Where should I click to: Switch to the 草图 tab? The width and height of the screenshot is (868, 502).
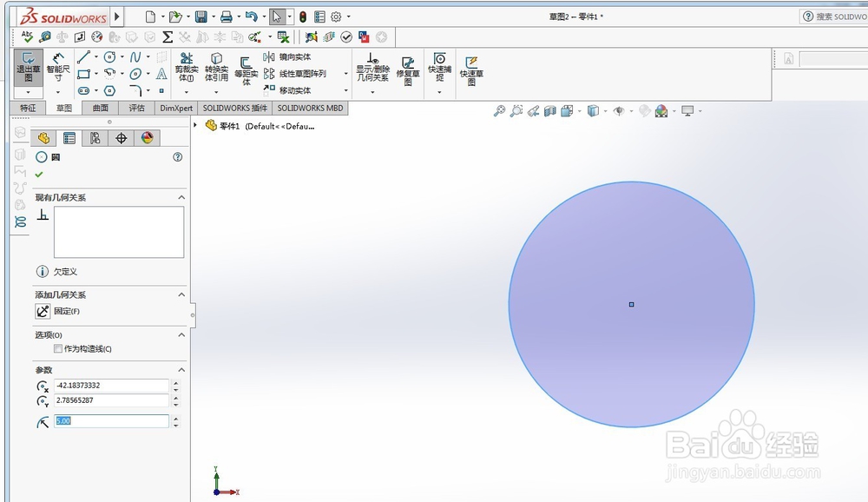pyautogui.click(x=63, y=108)
